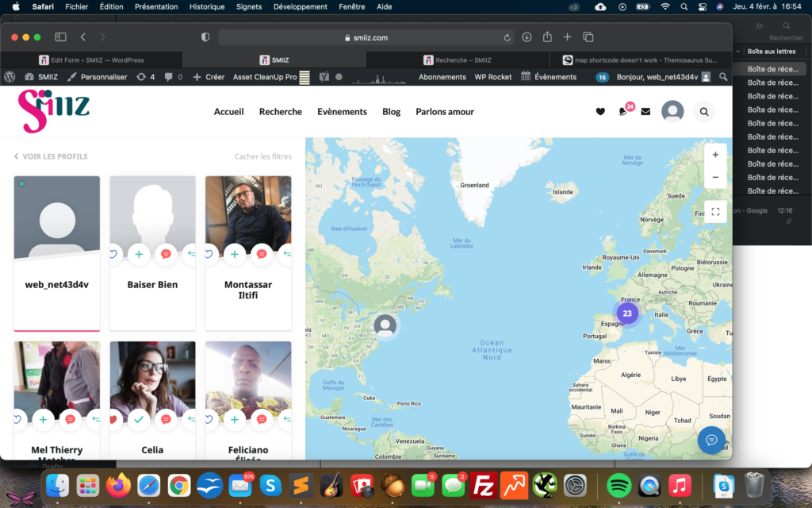Open web_net43d4v profile name
The height and width of the screenshot is (508, 812).
(56, 285)
